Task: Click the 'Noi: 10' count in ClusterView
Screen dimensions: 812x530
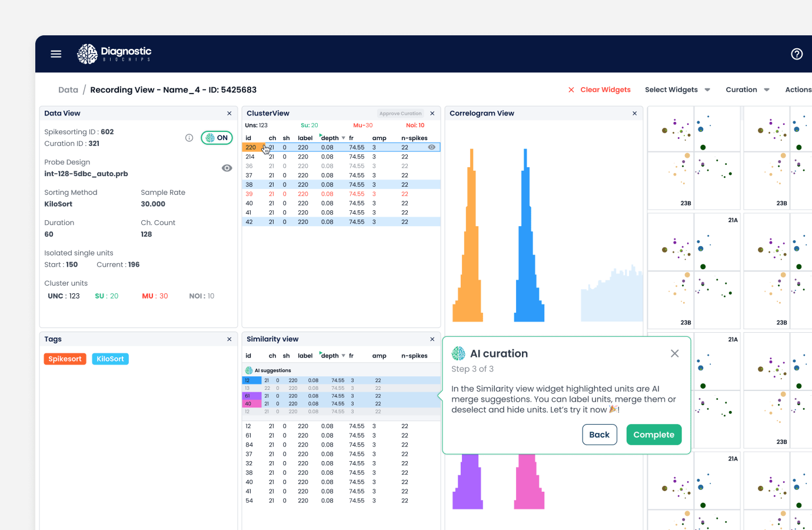Action: coord(415,125)
